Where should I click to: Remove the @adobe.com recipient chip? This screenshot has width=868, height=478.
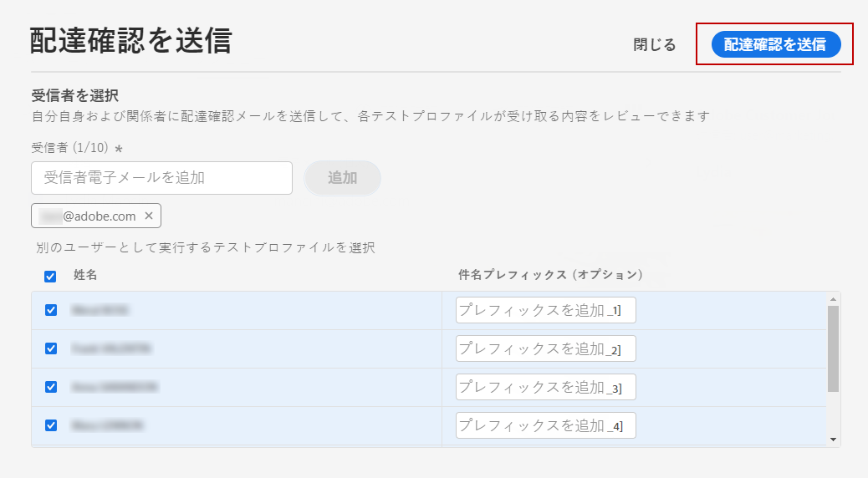coord(149,216)
